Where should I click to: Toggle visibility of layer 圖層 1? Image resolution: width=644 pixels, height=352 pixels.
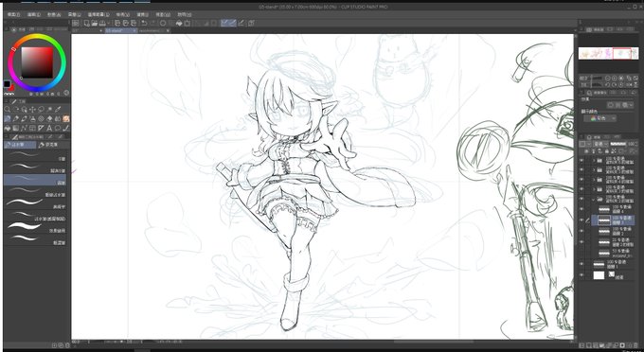tap(581, 264)
